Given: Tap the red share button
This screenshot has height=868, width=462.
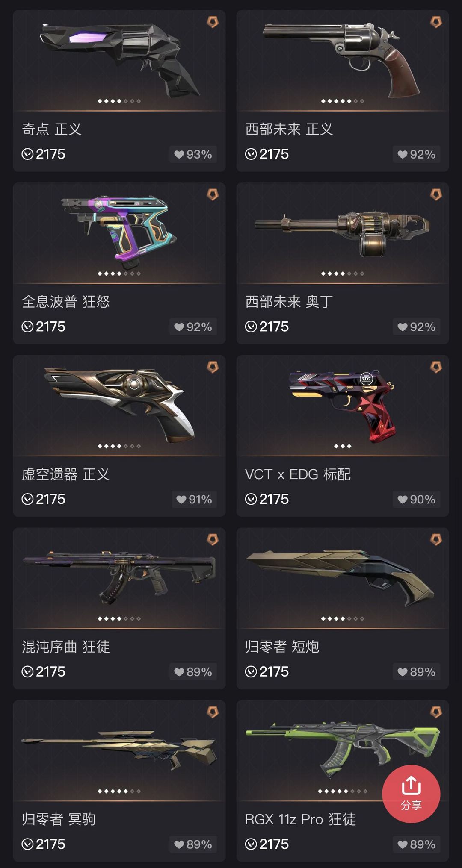Looking at the screenshot, I should tap(411, 794).
